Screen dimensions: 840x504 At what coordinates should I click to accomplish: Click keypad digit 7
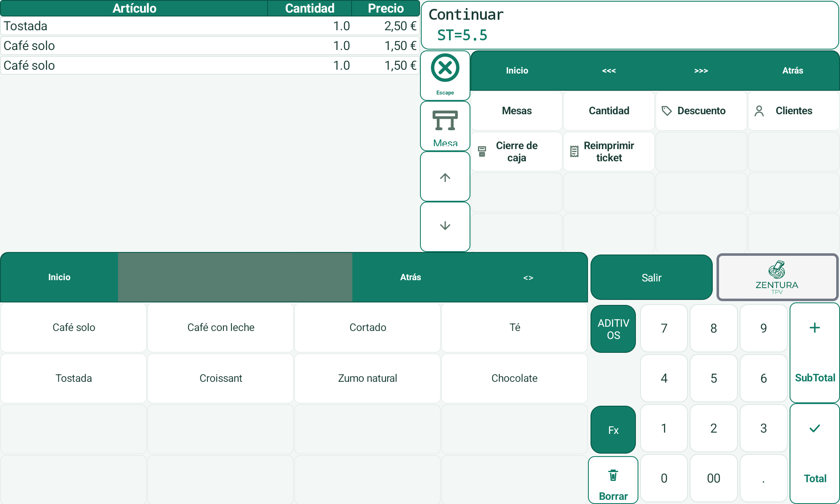pyautogui.click(x=664, y=328)
